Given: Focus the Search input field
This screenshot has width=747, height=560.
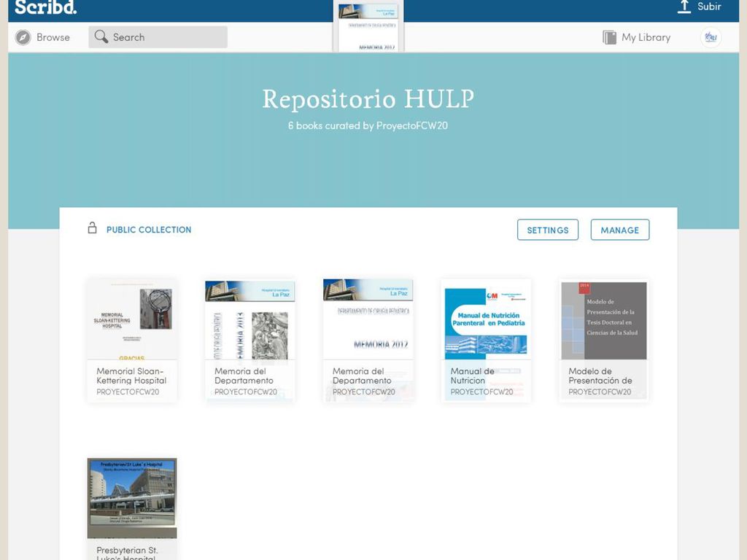Looking at the screenshot, I should [x=158, y=37].
